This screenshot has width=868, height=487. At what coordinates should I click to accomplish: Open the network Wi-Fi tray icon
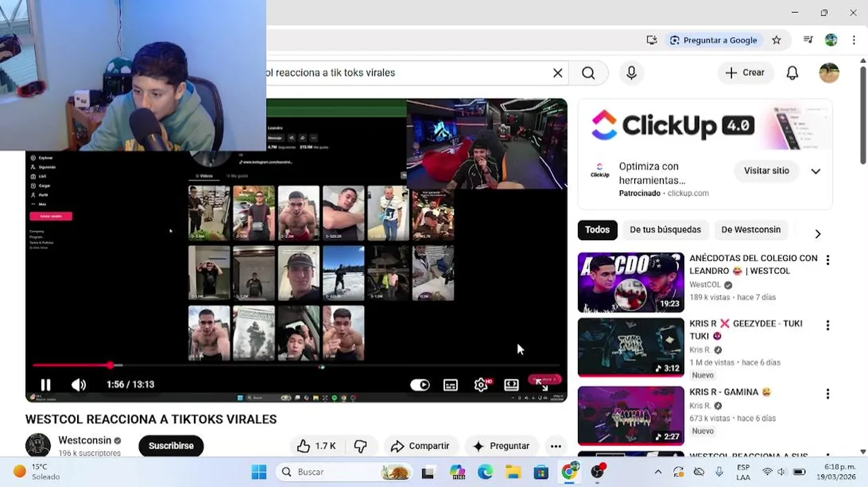pyautogui.click(x=767, y=472)
